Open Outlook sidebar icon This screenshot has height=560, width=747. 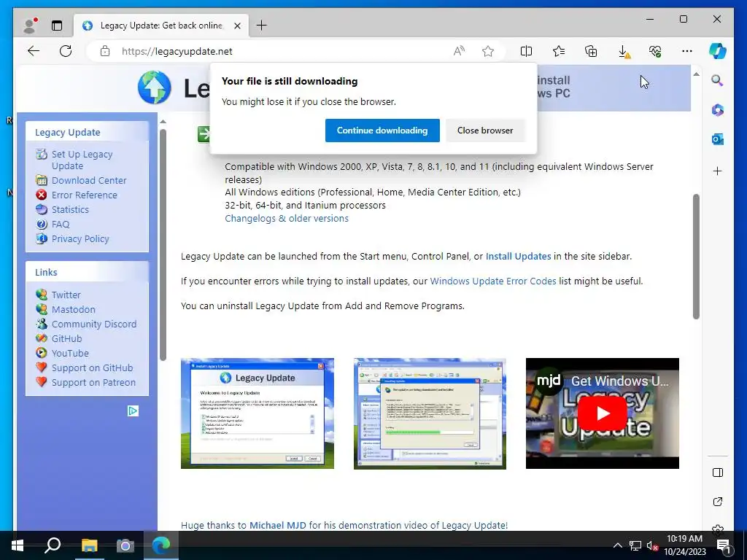pyautogui.click(x=718, y=139)
